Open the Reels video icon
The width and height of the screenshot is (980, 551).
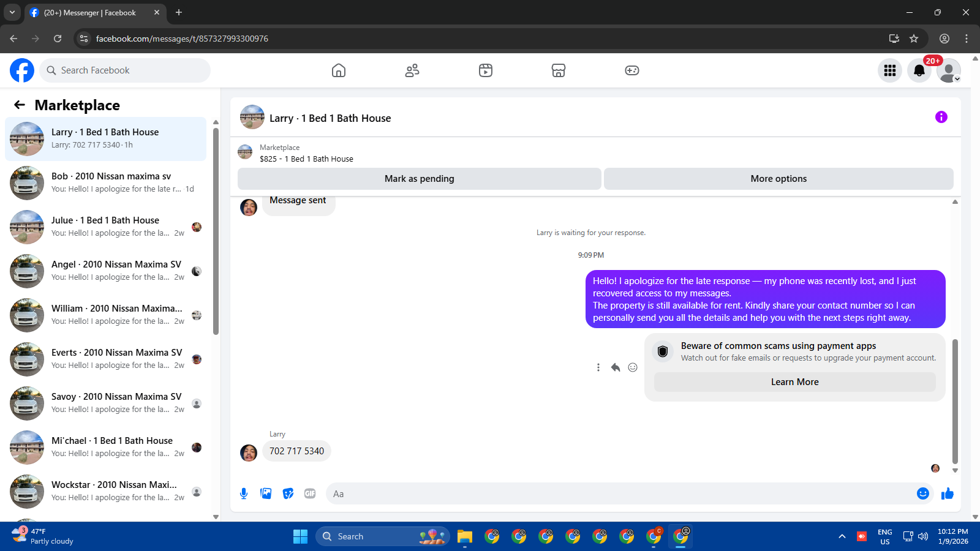point(486,70)
